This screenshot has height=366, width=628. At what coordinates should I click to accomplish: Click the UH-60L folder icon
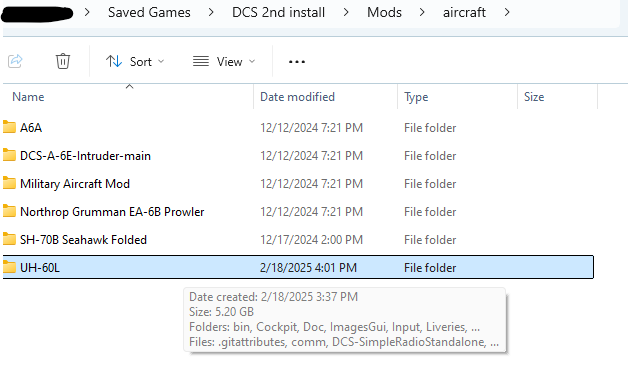[9, 267]
